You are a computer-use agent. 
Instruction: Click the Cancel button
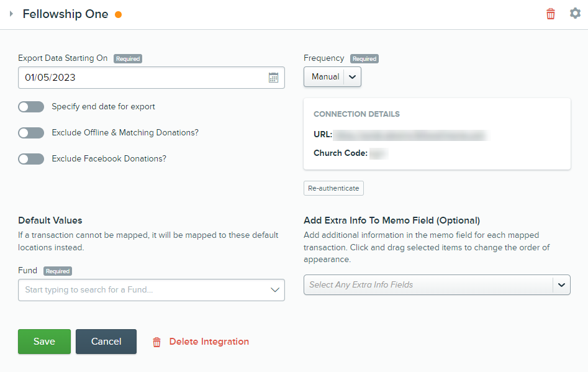[106, 342]
